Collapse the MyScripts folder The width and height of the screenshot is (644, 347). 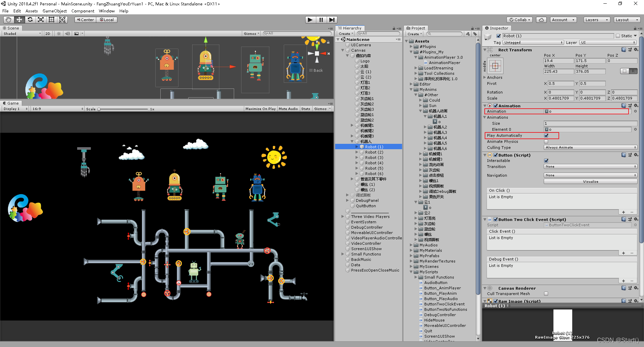411,272
